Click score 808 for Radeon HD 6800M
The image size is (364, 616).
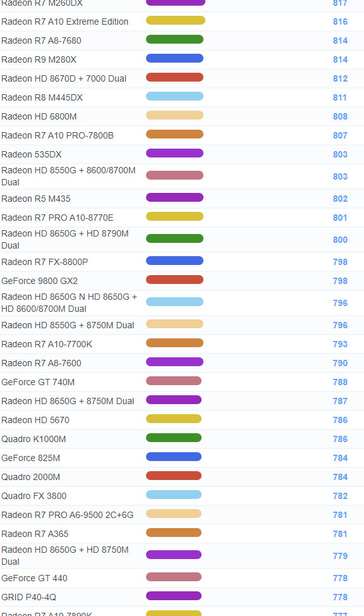pos(340,116)
